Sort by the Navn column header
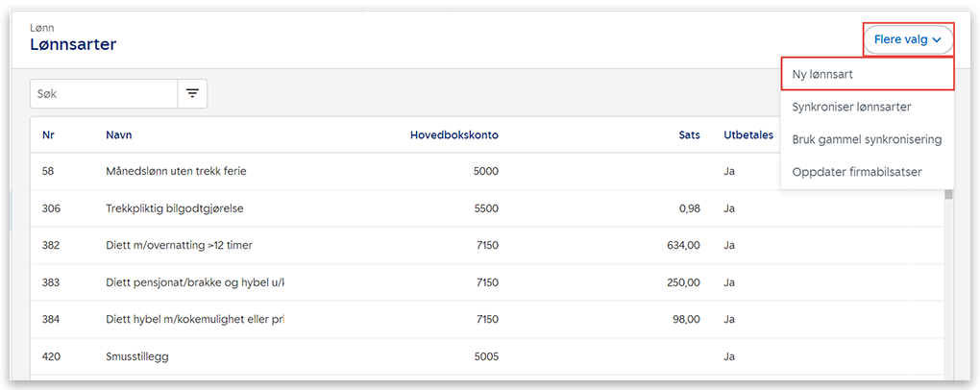The image size is (980, 390). point(118,134)
